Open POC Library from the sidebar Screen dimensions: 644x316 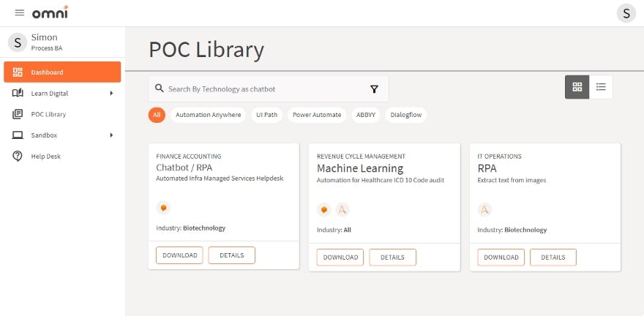pyautogui.click(x=48, y=114)
